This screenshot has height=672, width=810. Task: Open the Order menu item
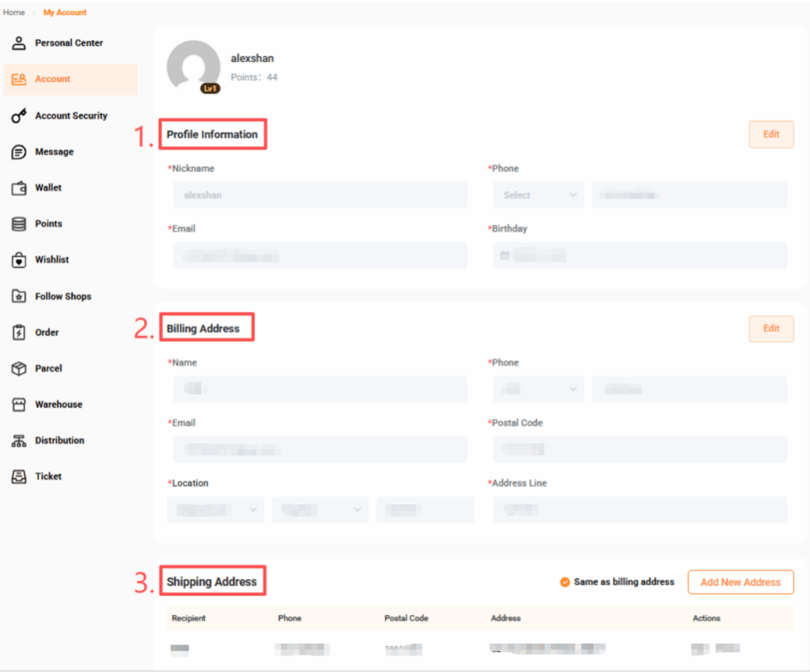[47, 333]
